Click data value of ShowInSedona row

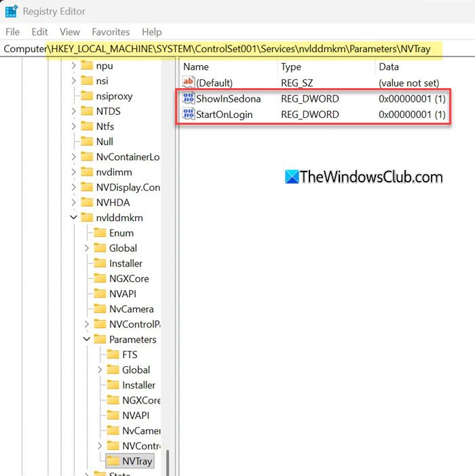[412, 99]
